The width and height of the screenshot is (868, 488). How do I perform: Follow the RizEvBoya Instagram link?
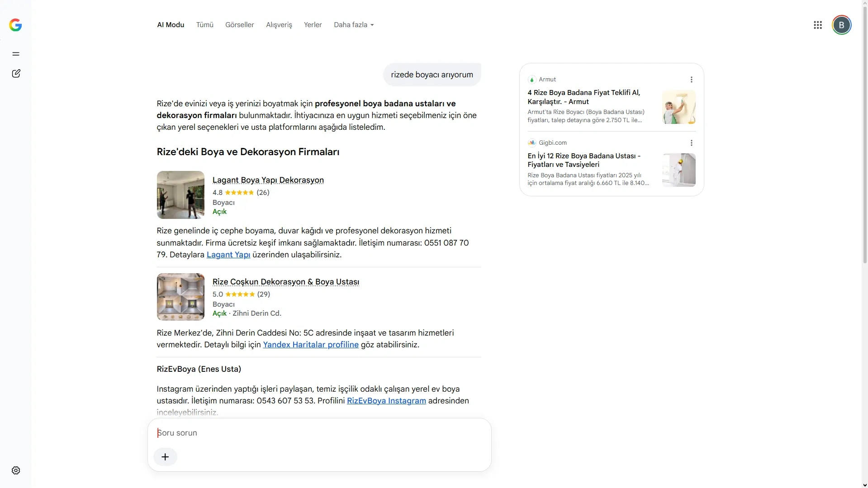tap(386, 401)
